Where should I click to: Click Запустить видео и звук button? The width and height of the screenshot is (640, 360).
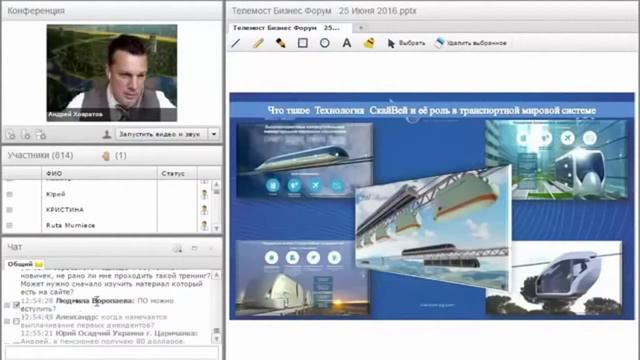pos(161,134)
